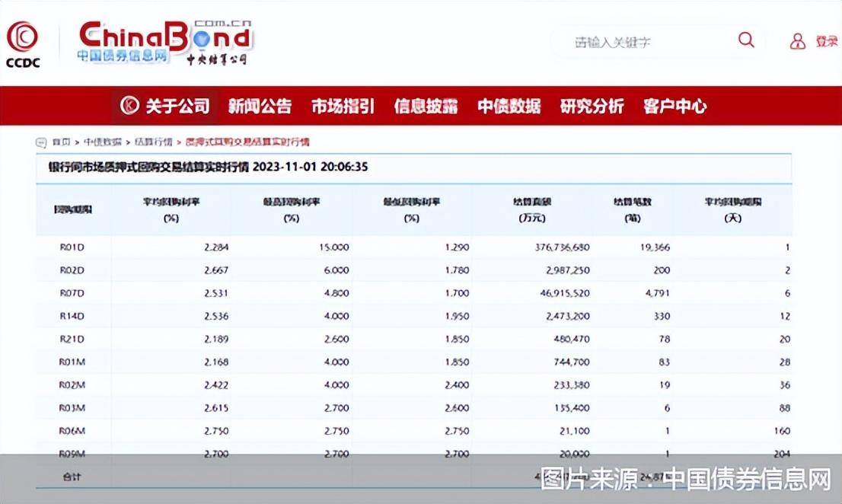Image resolution: width=842 pixels, height=504 pixels.
Task: Open the 新闻公告 menu
Action: pos(260,106)
